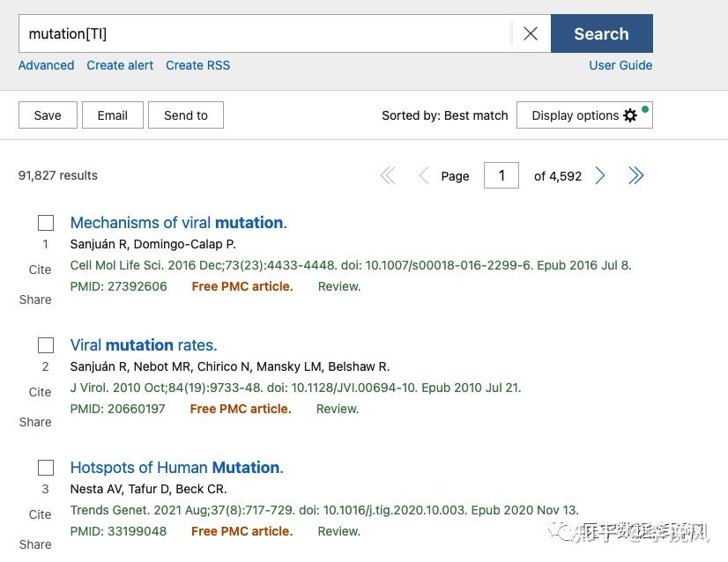Jump to the first page double-arrow icon
The height and width of the screenshot is (562, 728).
(388, 175)
